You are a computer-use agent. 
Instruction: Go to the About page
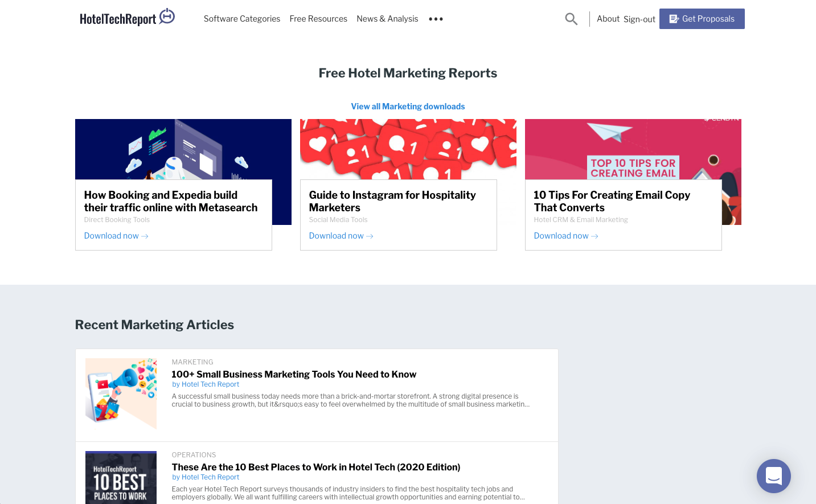point(608,19)
